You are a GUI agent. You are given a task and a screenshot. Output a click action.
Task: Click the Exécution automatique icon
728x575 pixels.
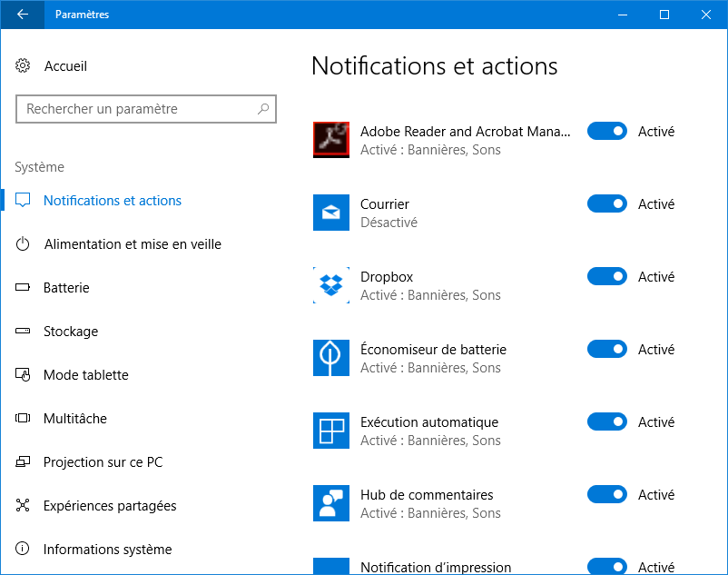pyautogui.click(x=331, y=431)
